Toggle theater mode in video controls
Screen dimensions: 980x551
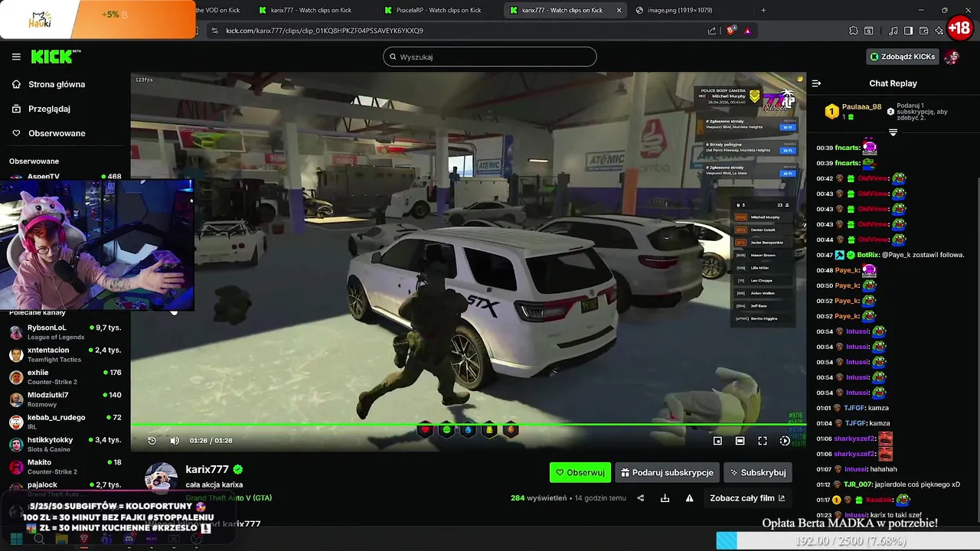[x=740, y=440]
